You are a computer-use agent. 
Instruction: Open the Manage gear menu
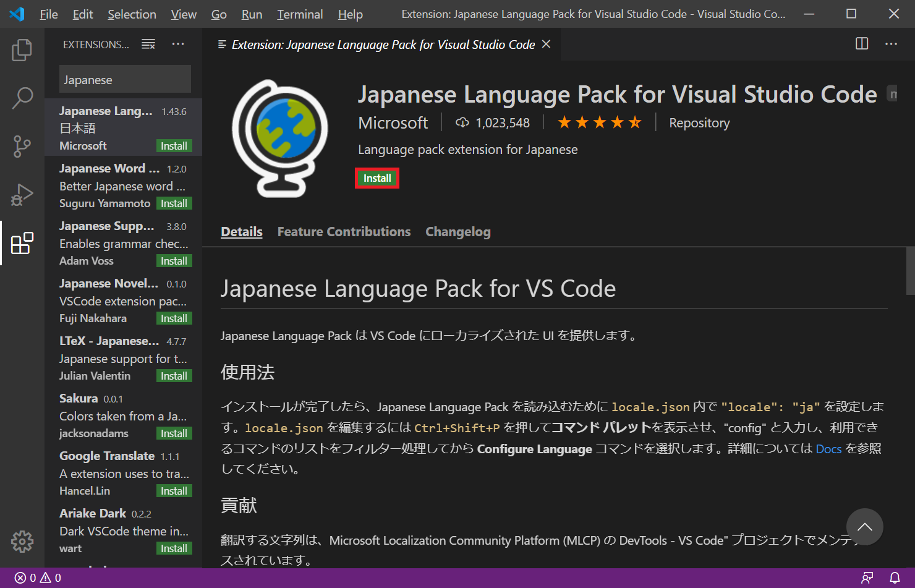(x=22, y=542)
